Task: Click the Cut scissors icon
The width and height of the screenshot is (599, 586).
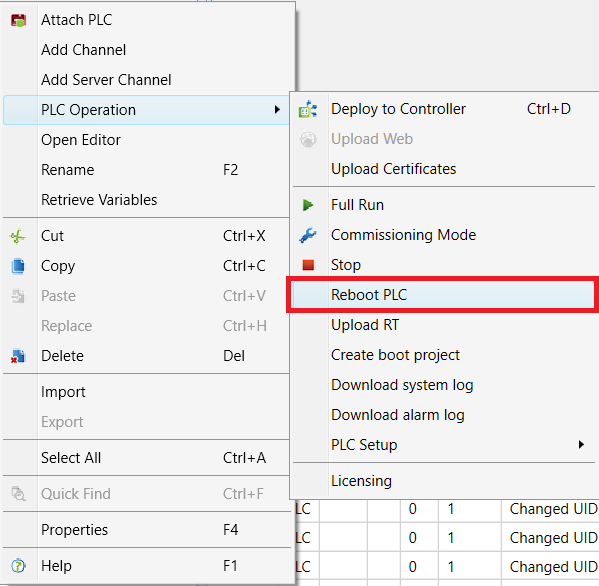Action: click(18, 236)
